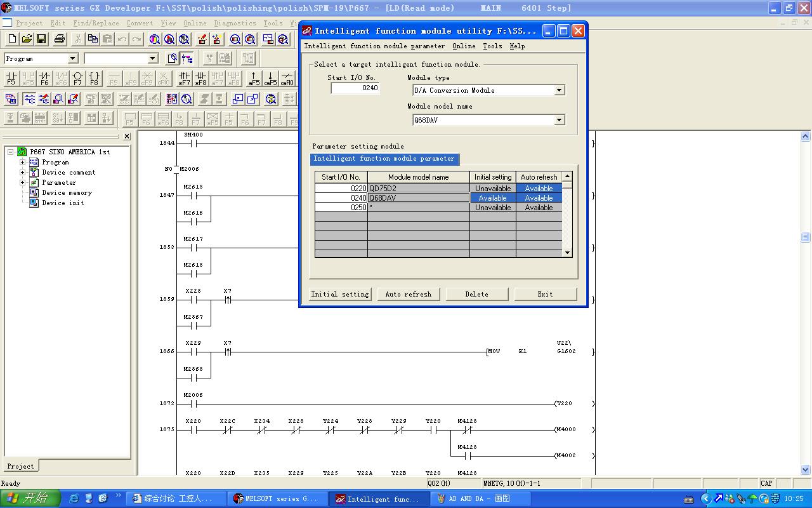The height and width of the screenshot is (508, 812).
Task: Insert application instruction F8 bracket tool
Action: point(94,78)
